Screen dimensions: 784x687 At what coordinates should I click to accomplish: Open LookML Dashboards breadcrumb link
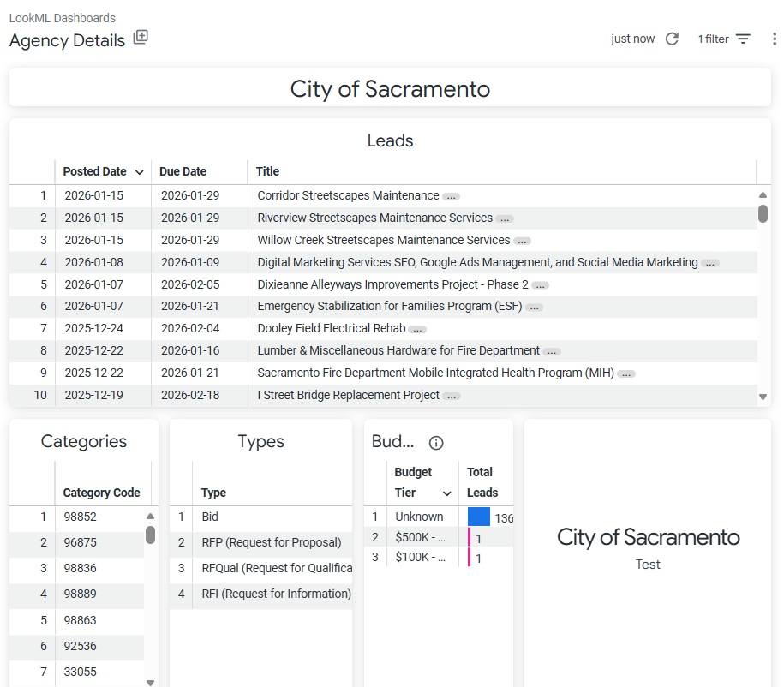pos(62,18)
